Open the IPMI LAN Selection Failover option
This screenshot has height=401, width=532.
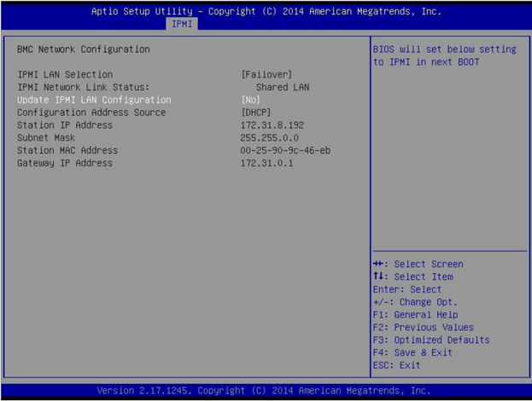[x=268, y=75]
